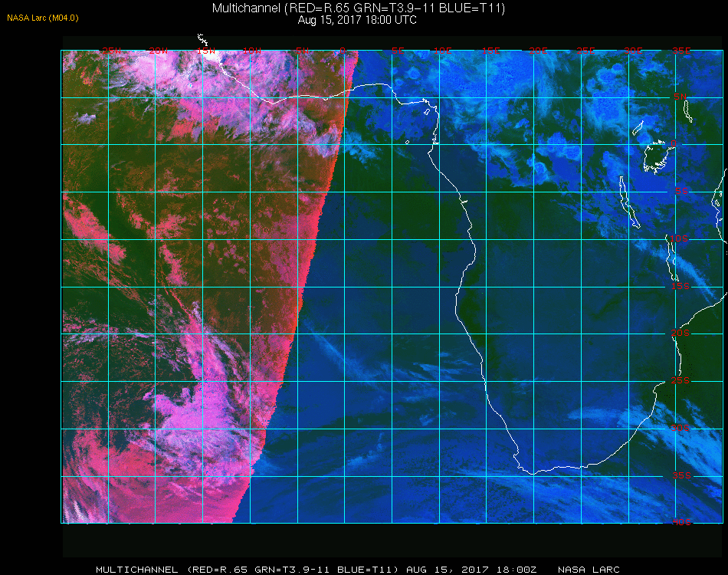Viewport: 728px width, 575px height.
Task: Click the 5S latitude label
Action: point(681,191)
